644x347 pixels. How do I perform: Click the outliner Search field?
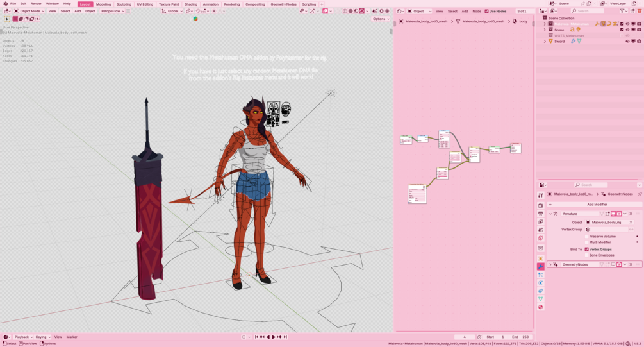coord(588,11)
